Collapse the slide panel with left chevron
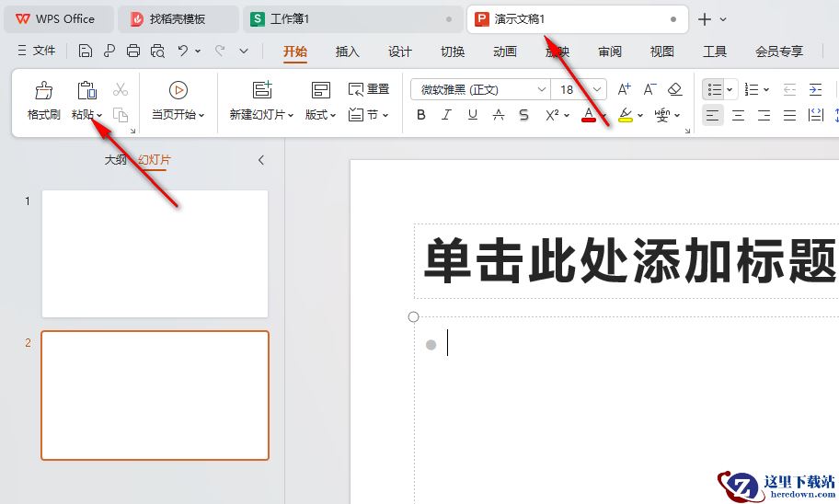 coord(261,159)
